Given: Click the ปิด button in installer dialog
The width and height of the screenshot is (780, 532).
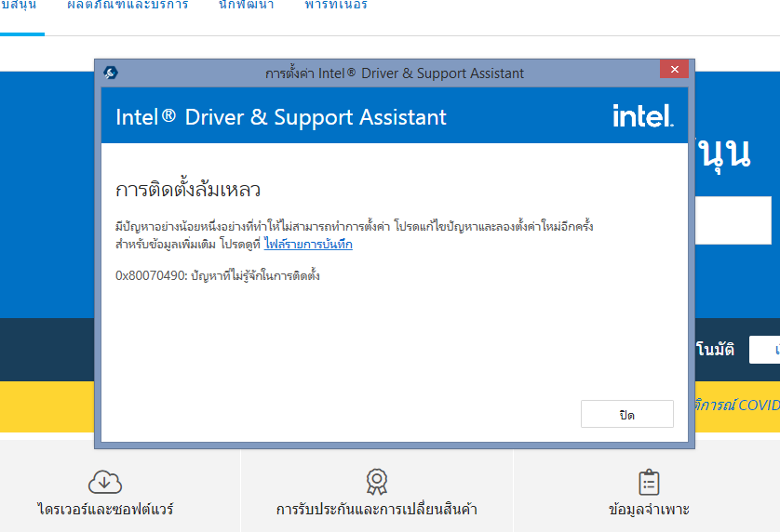Looking at the screenshot, I should click(626, 414).
